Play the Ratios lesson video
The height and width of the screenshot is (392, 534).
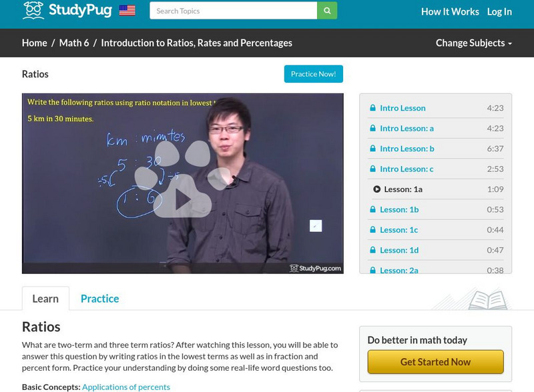182,199
